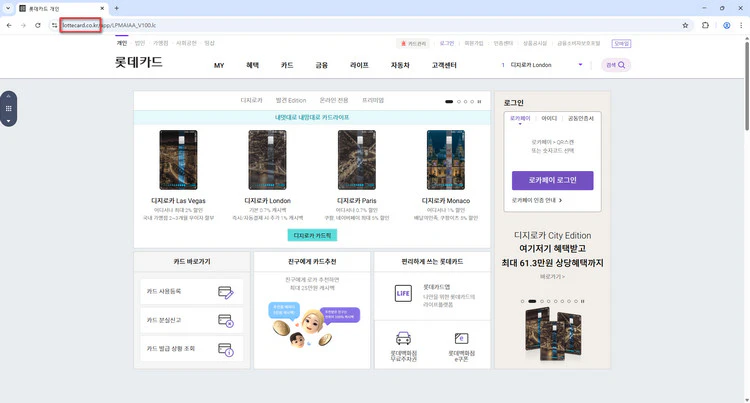Select the fourth main carousel page dot
Image resolution: width=750 pixels, height=403 pixels.
point(472,101)
